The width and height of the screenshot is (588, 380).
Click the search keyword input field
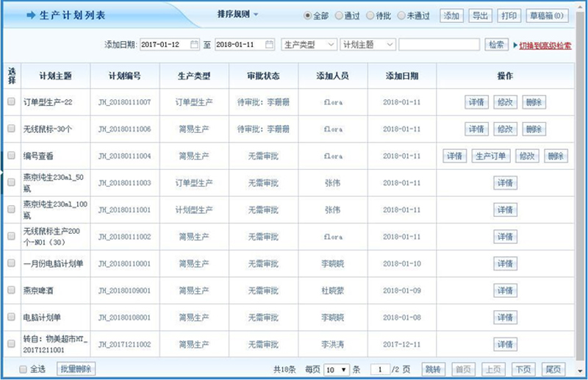point(439,45)
